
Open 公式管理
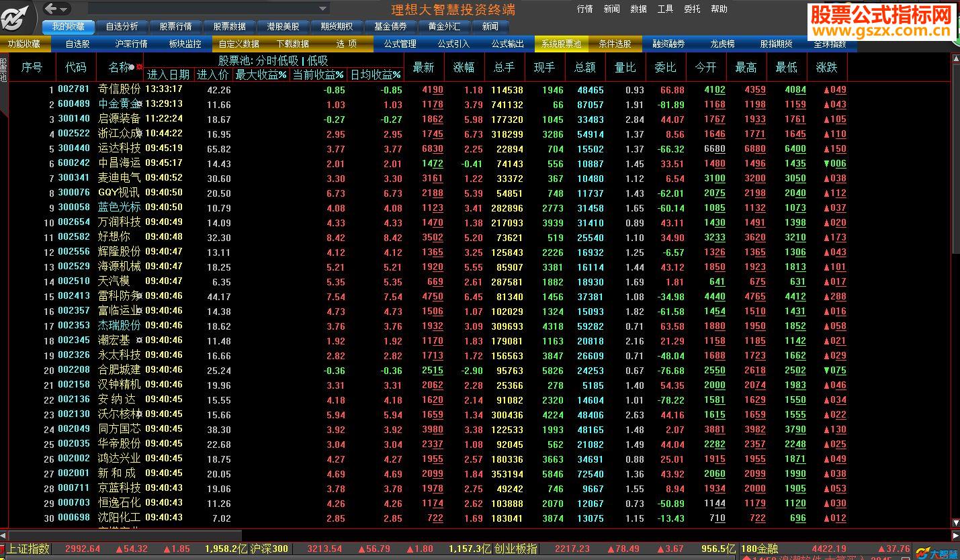coord(400,44)
